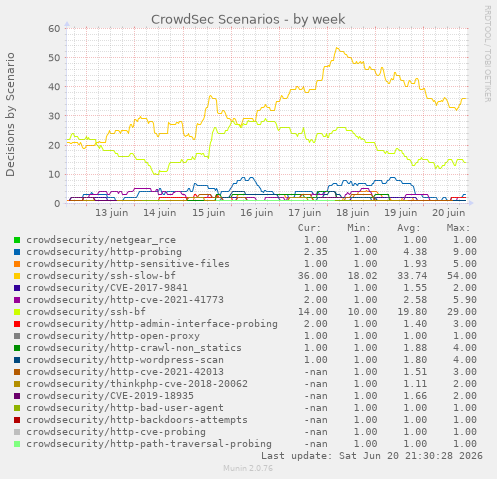The height and width of the screenshot is (479, 497).
Task: Select the crowdsecurity/http-sensitive-files label
Action: 128,264
